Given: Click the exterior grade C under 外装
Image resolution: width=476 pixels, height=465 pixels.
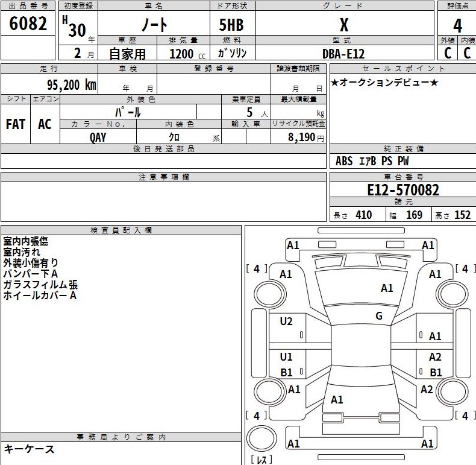Looking at the screenshot, I should coord(448,53).
